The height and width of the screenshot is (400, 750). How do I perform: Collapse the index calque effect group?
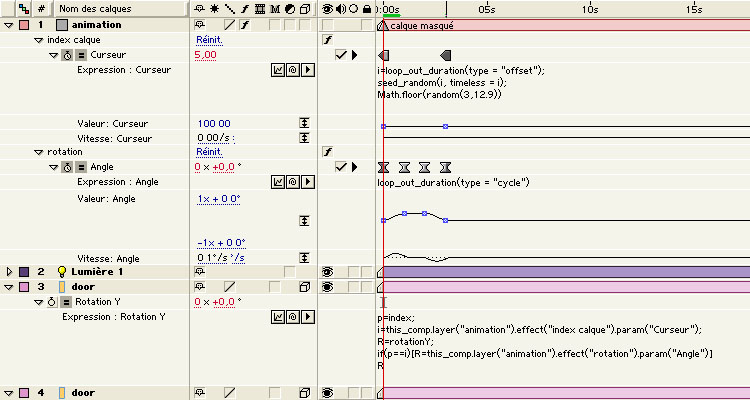click(39, 40)
